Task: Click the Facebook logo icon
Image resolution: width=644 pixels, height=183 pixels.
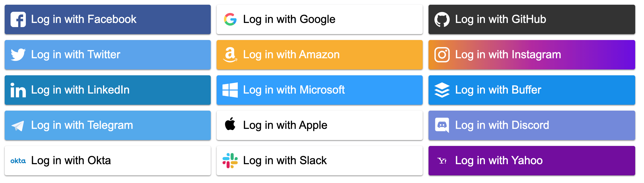Action: tap(18, 19)
